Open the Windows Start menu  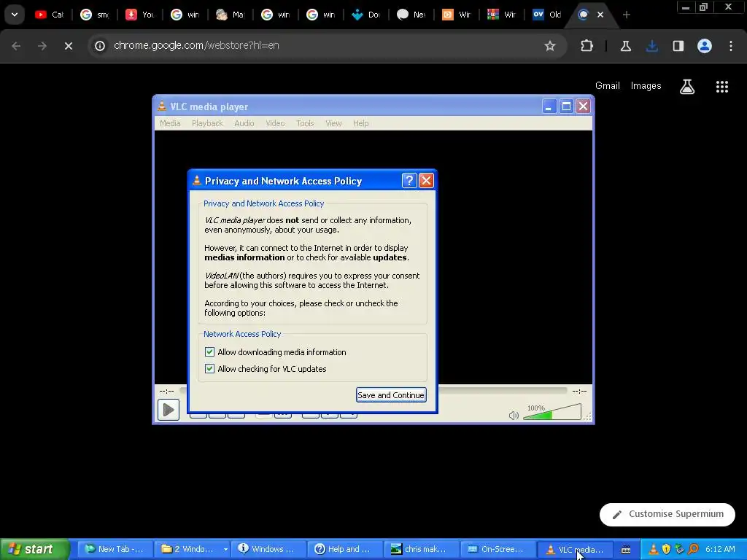pos(34,549)
